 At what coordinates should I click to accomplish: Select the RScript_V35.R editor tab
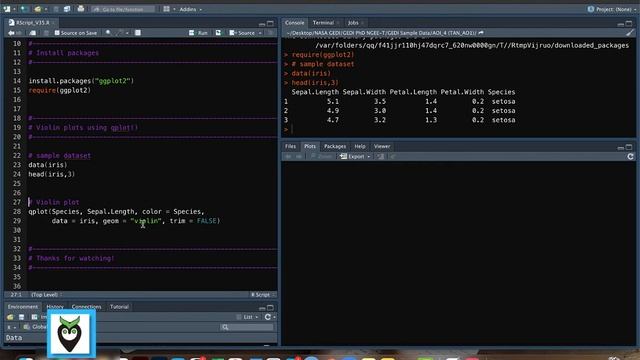[x=32, y=22]
